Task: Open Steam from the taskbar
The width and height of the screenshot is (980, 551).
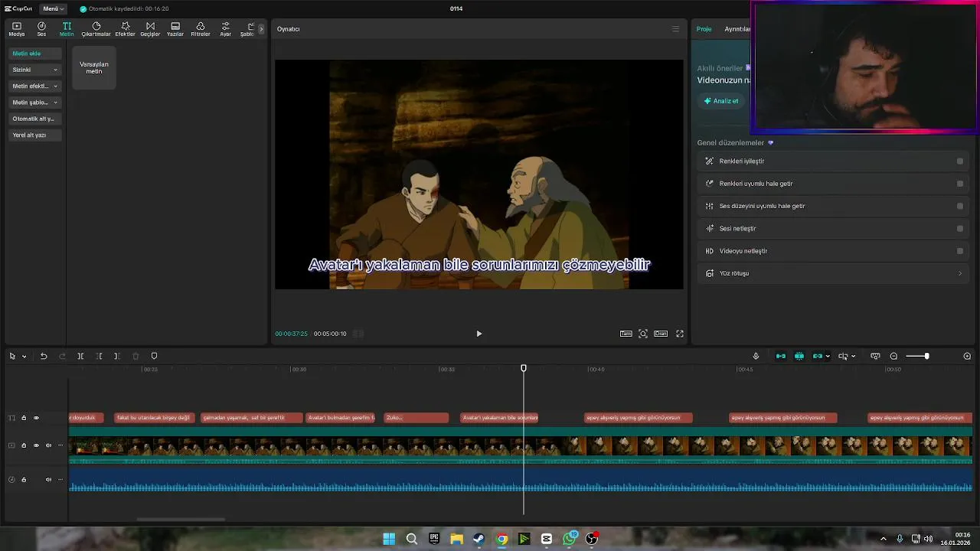Action: (479, 539)
